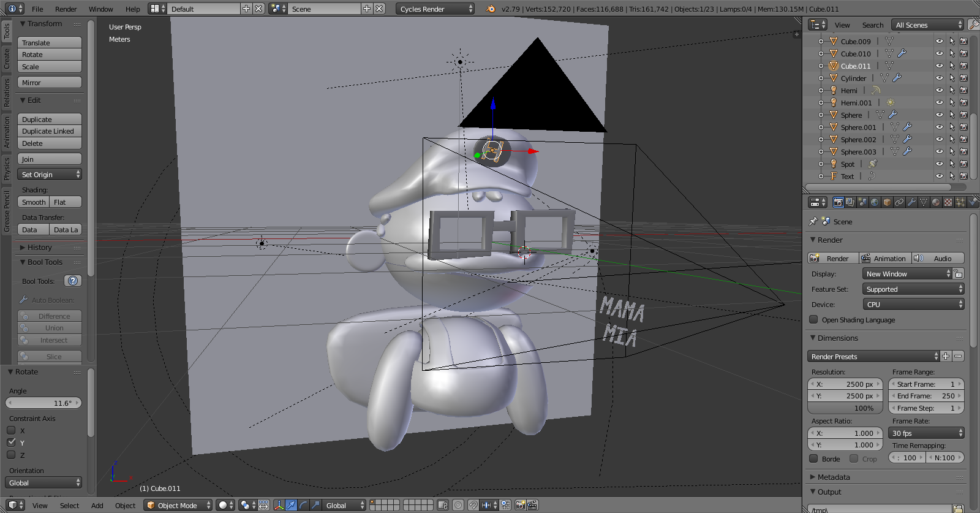
Task: Click the Duplicate Linked button
Action: 50,131
